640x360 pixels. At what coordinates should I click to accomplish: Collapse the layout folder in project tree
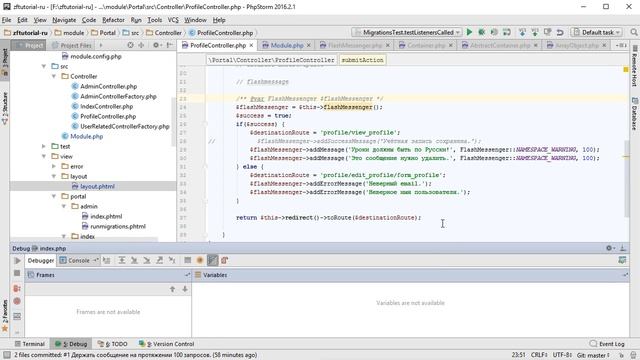click(x=53, y=176)
